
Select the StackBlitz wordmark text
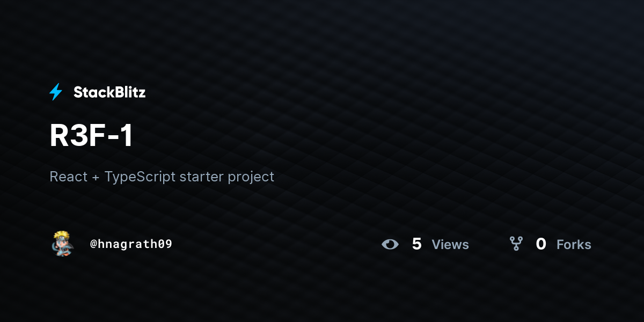[109, 92]
